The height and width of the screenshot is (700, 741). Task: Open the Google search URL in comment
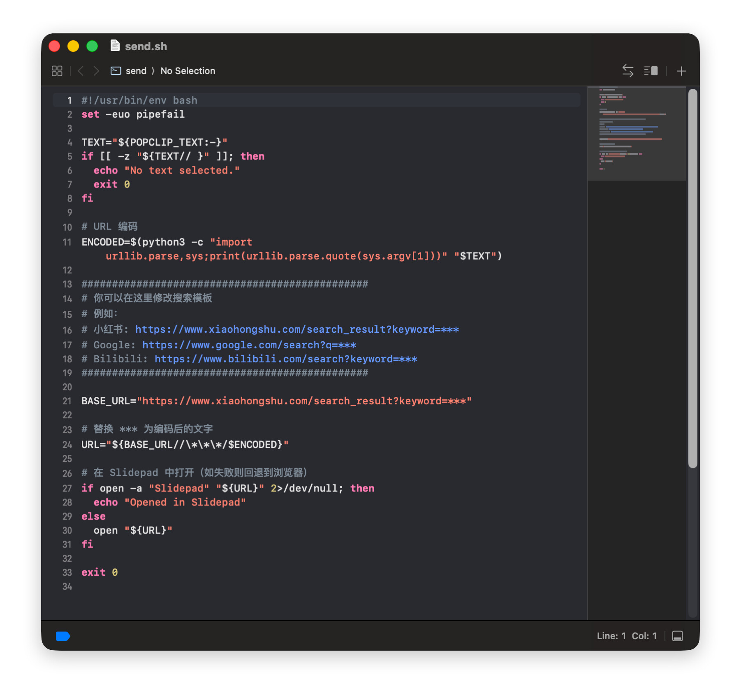pyautogui.click(x=249, y=345)
